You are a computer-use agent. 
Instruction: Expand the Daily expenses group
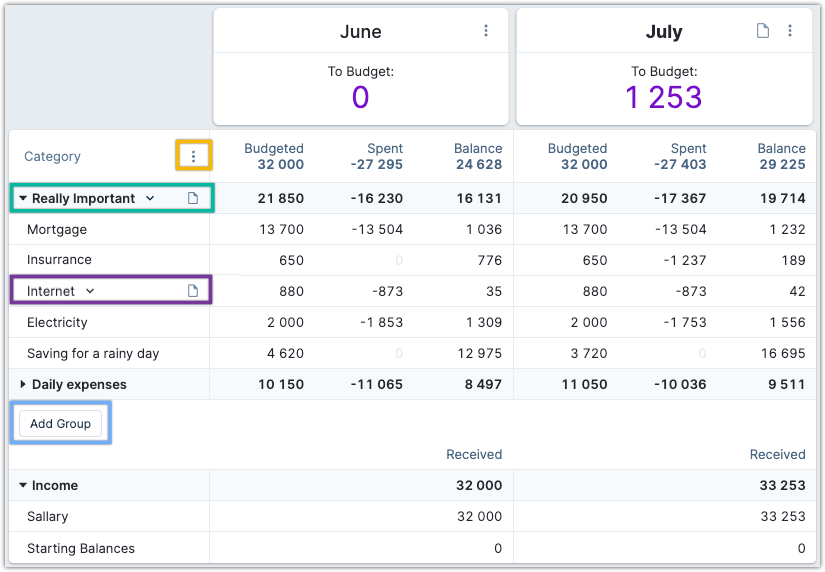(x=23, y=384)
